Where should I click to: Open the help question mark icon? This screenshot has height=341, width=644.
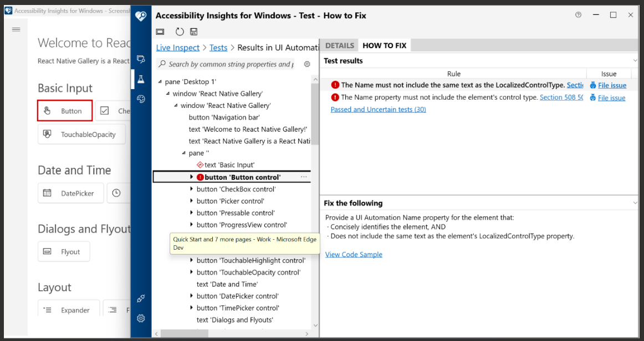578,15
